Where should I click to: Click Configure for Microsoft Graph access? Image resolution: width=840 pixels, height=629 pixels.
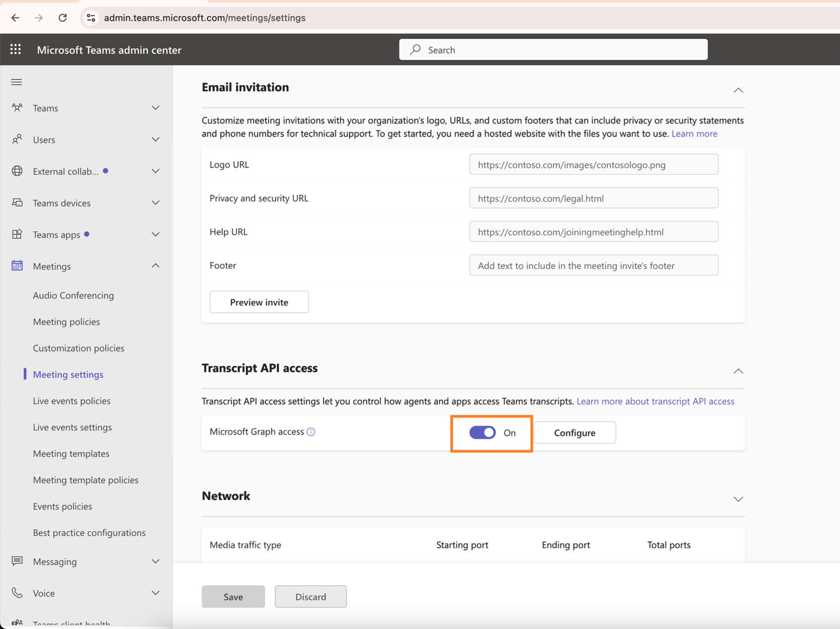click(575, 433)
